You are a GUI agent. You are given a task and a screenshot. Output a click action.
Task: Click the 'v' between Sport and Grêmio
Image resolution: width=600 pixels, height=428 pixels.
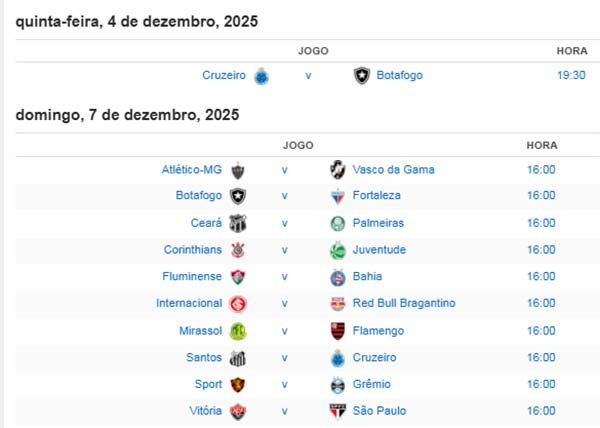(x=284, y=384)
